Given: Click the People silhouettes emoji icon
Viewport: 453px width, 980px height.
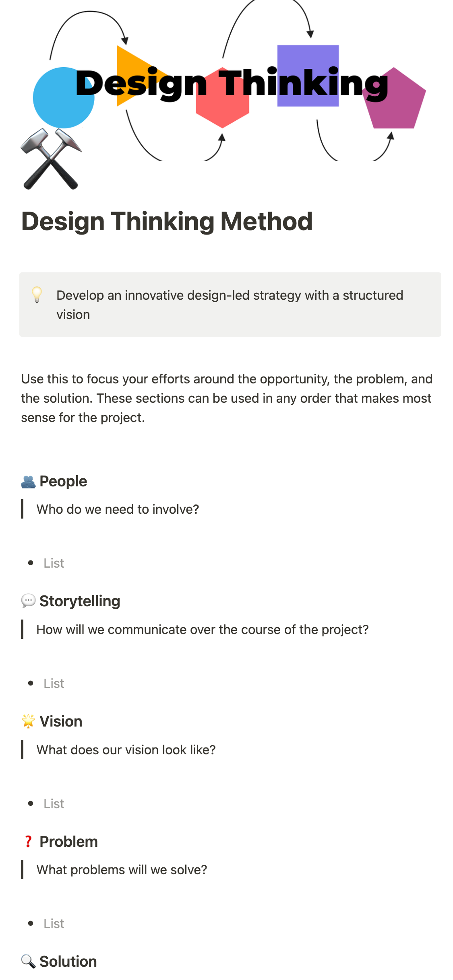Looking at the screenshot, I should (28, 482).
